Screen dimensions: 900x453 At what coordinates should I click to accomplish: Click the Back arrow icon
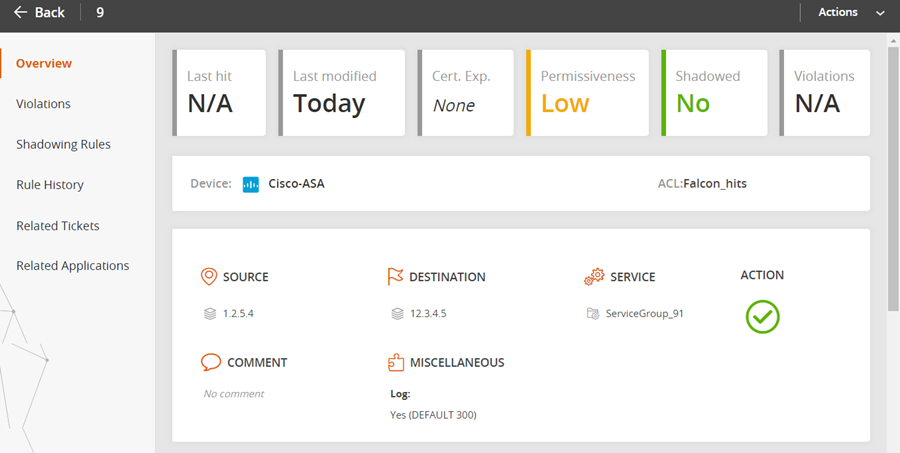tap(21, 12)
